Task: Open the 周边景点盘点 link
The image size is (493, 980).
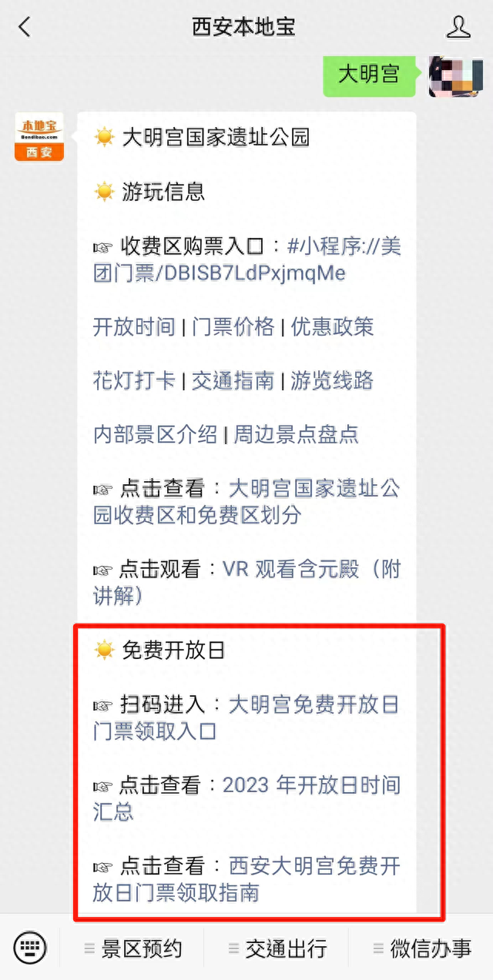Action: coord(297,434)
